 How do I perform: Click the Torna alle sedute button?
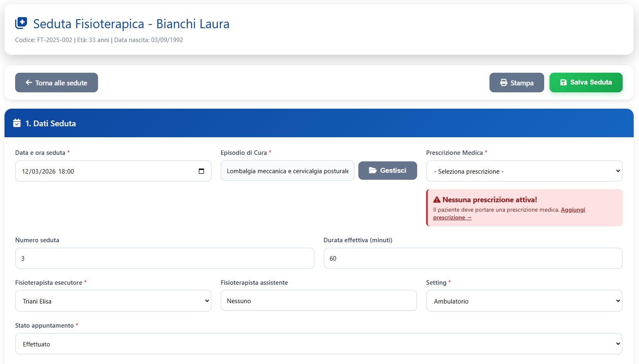pos(56,82)
